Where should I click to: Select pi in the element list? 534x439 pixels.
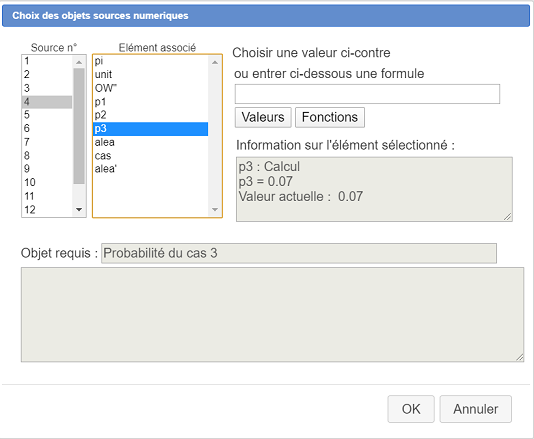coord(151,61)
